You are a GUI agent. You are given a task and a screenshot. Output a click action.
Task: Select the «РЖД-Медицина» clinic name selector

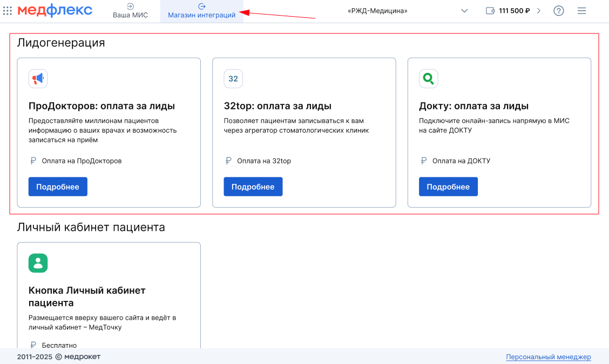tap(377, 11)
